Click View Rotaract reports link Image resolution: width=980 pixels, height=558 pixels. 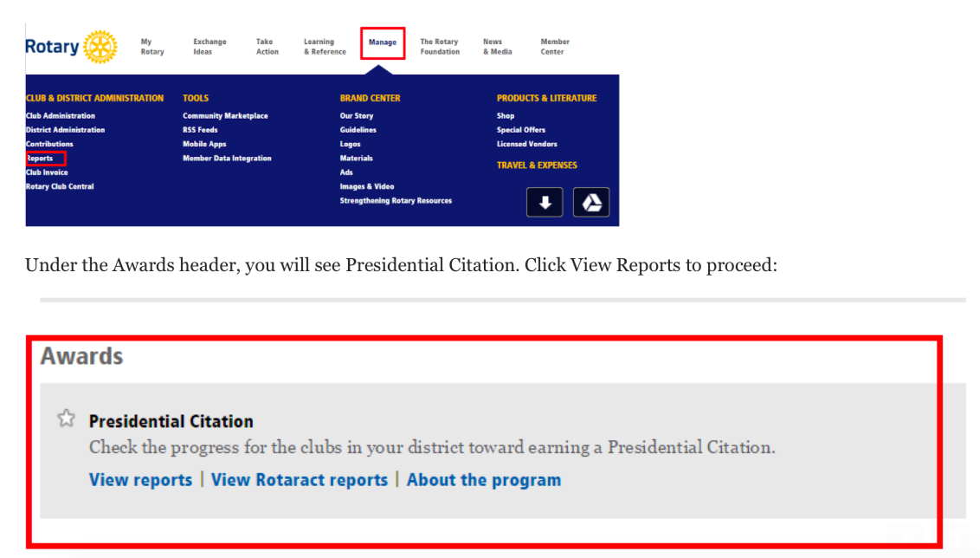pyautogui.click(x=300, y=480)
